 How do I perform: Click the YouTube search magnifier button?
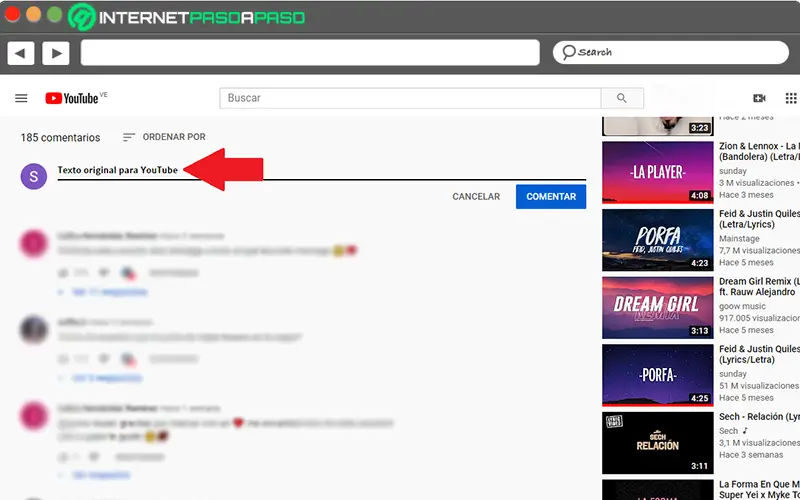(x=622, y=98)
